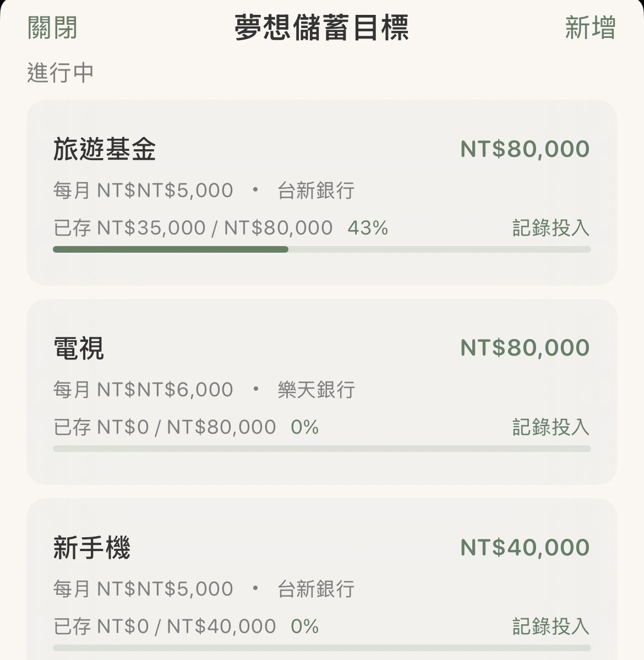Open the 旅遊基金 goal title
Viewport: 644px width, 660px height.
tap(105, 149)
